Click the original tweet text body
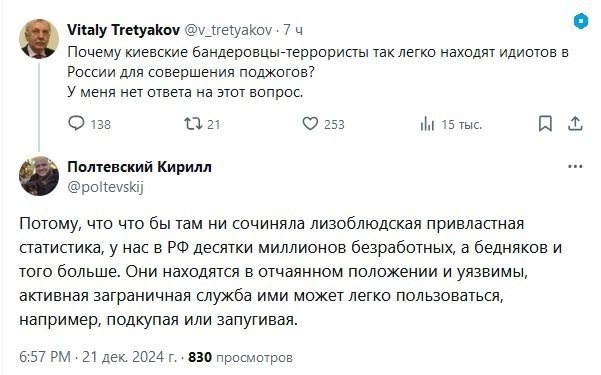 [x=318, y=72]
